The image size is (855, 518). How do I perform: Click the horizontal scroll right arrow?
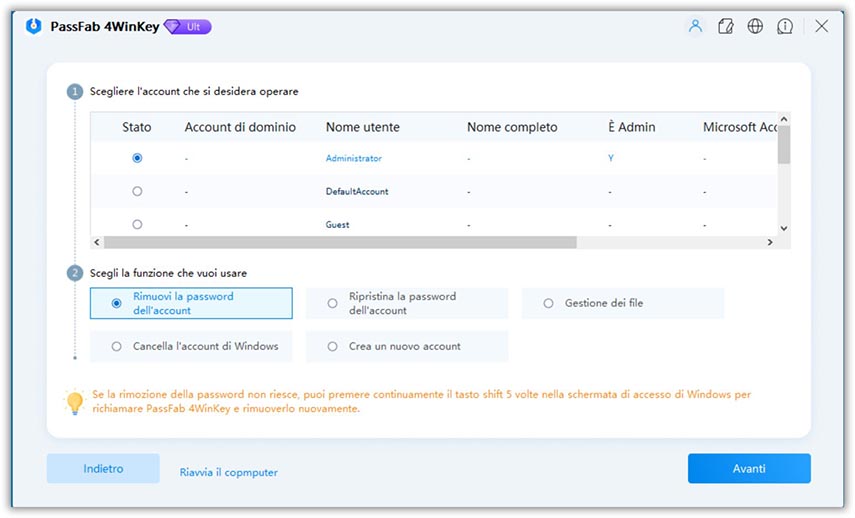tap(770, 242)
